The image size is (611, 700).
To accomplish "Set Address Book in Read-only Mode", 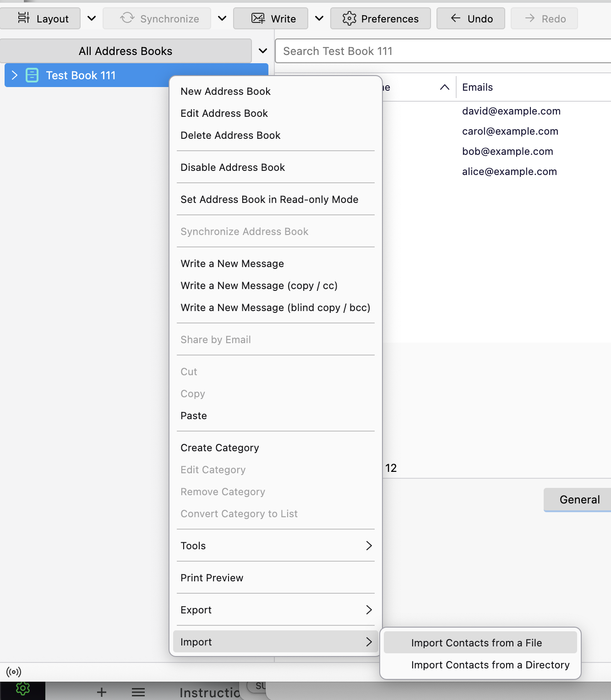I will (x=269, y=199).
